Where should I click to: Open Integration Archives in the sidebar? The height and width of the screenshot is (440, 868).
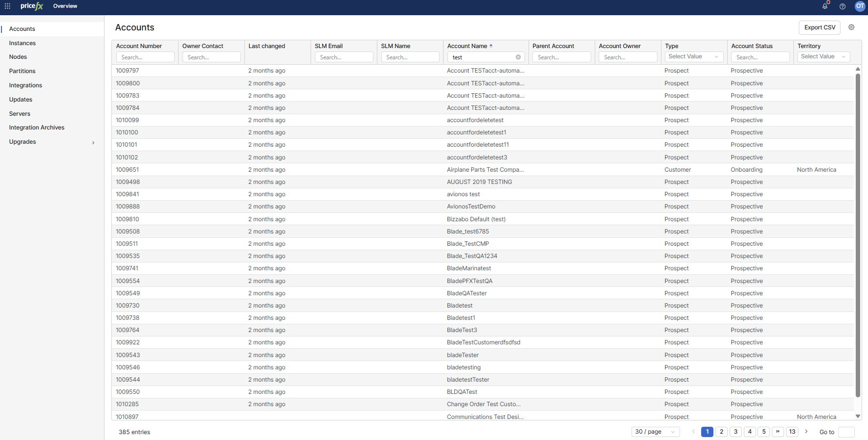[37, 128]
